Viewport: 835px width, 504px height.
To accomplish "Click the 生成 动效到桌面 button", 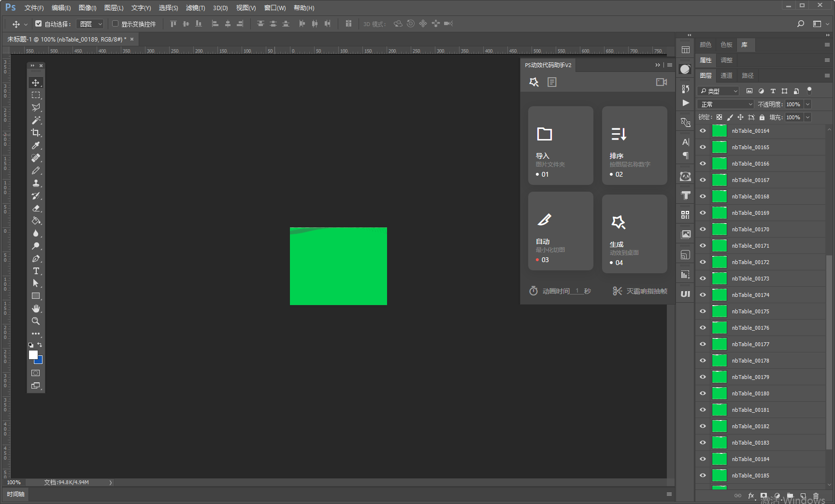I will (634, 234).
